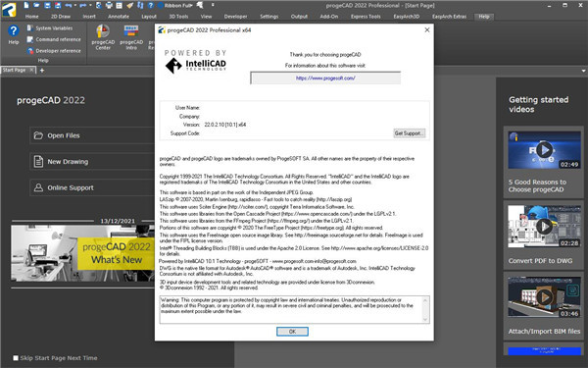Click the quick access Help question-mark icon
588x368 pixels.
[x=151, y=5]
